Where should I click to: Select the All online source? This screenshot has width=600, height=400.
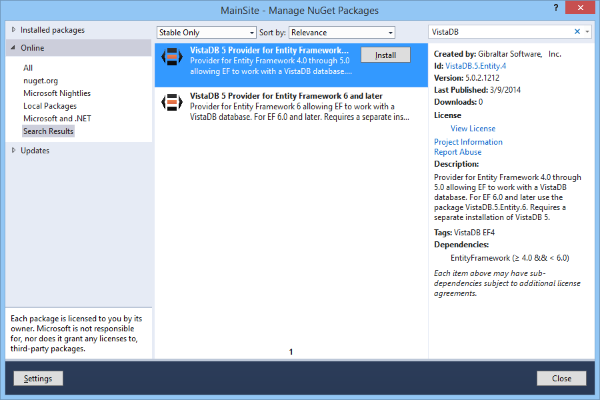28,68
